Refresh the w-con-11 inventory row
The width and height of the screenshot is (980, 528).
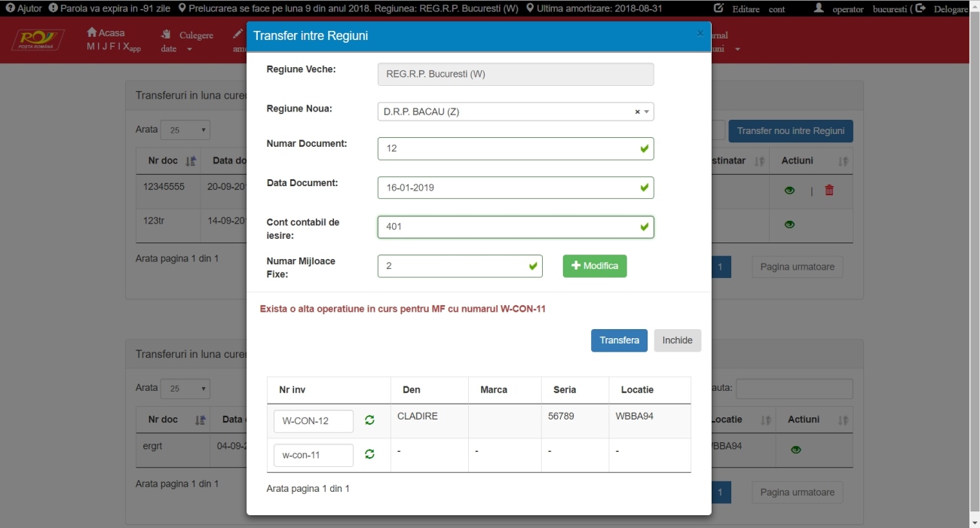click(369, 454)
